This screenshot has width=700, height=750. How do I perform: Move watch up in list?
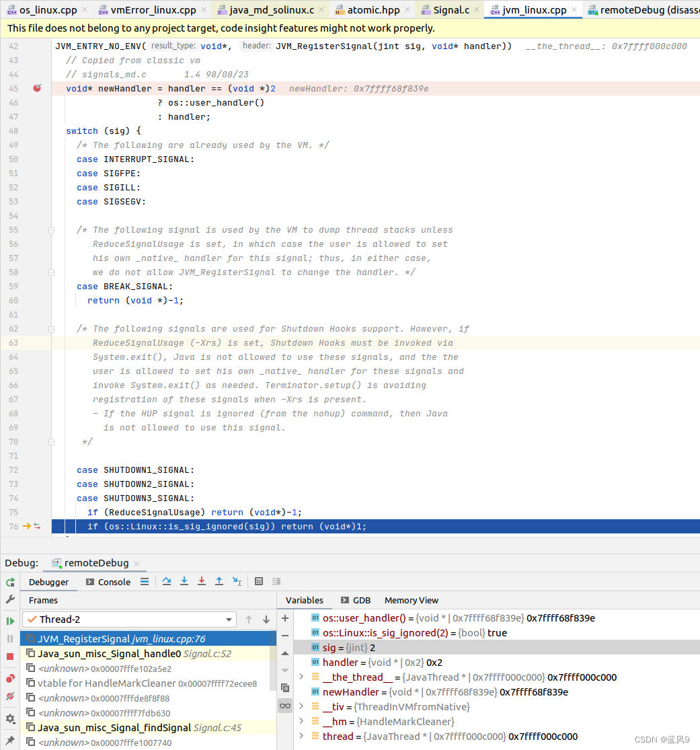285,653
